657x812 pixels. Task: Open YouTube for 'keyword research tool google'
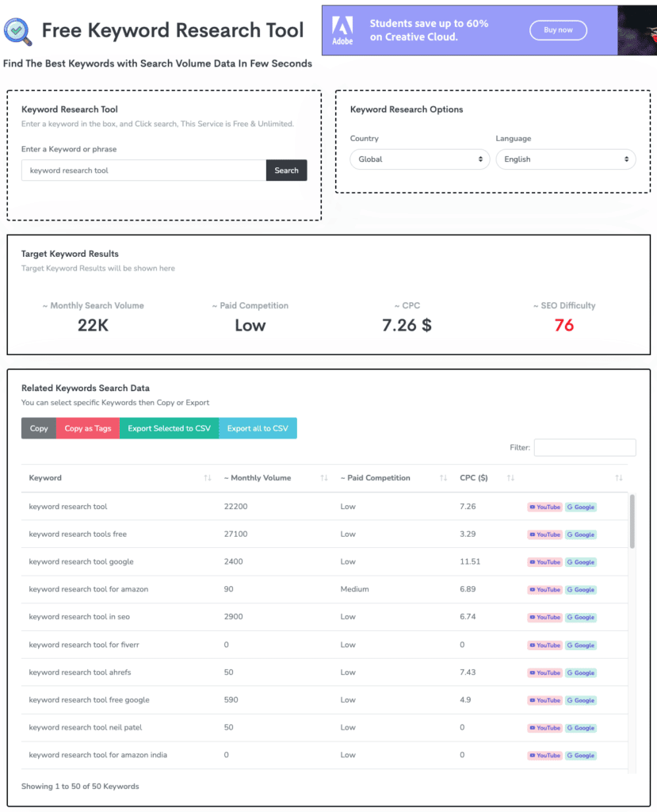pyautogui.click(x=544, y=562)
